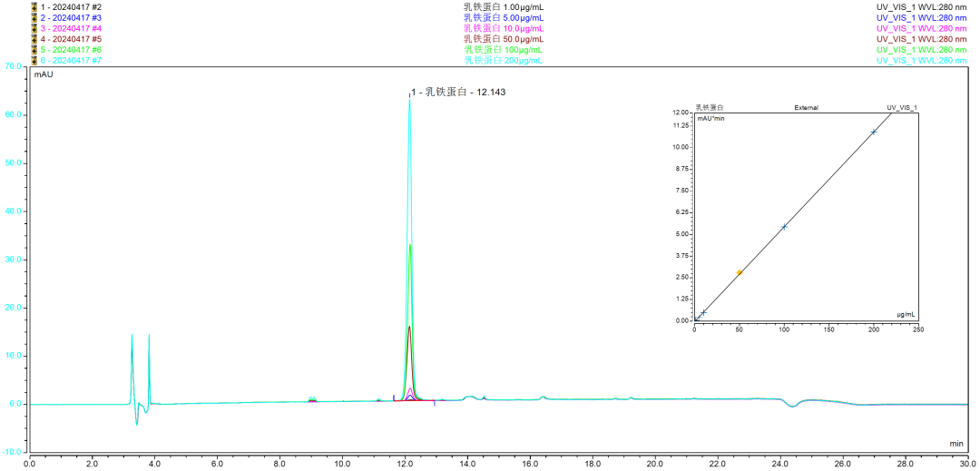Click the vial icon beside 4 - 20240417 #5
Image resolution: width=980 pixels, height=471 pixels.
34,39
